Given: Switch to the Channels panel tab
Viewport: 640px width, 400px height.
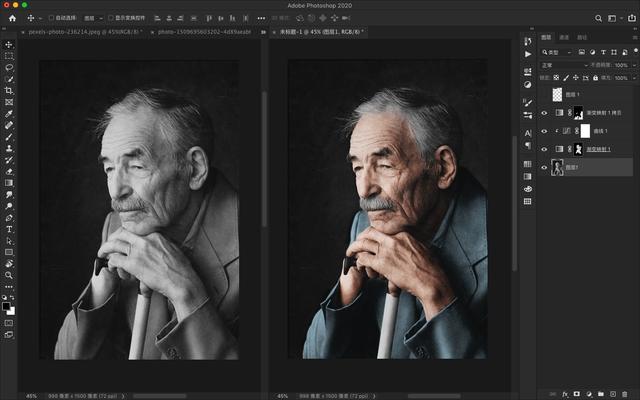Looking at the screenshot, I should pos(564,37).
